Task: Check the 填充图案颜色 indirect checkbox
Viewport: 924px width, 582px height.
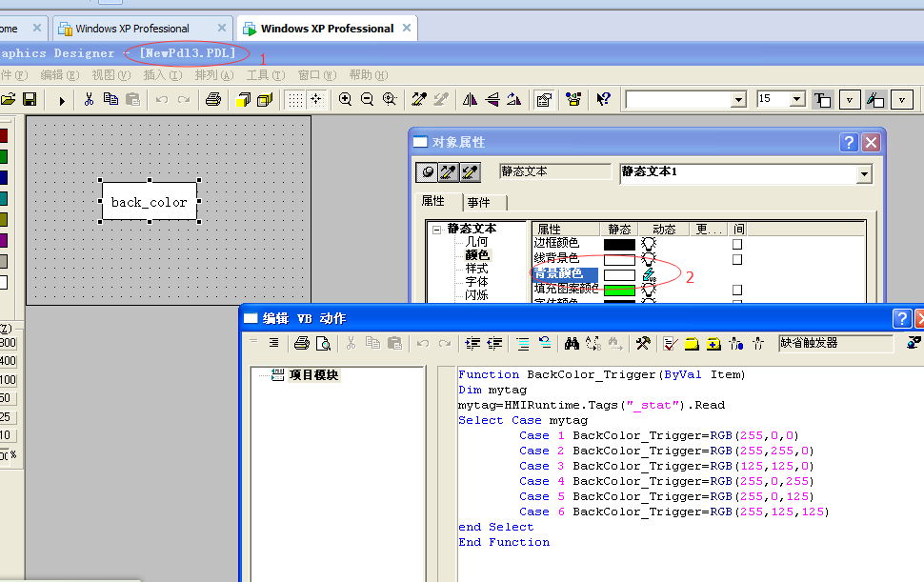Action: [737, 290]
